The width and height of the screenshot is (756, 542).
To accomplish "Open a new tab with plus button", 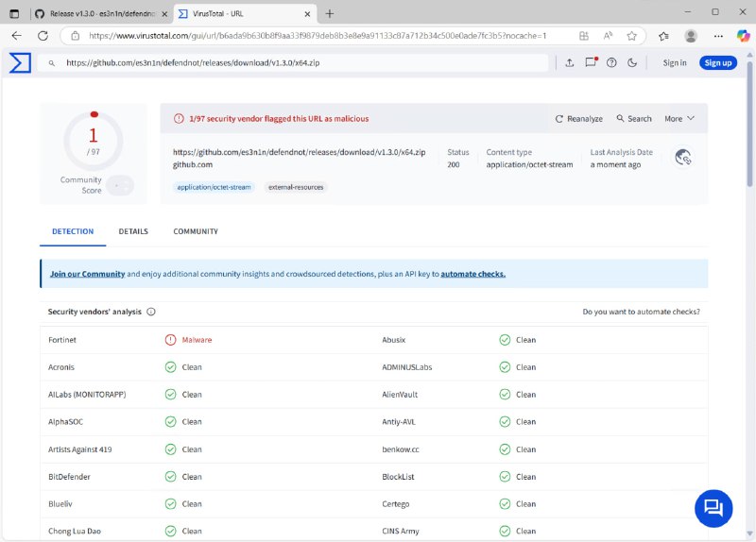I will coord(329,13).
